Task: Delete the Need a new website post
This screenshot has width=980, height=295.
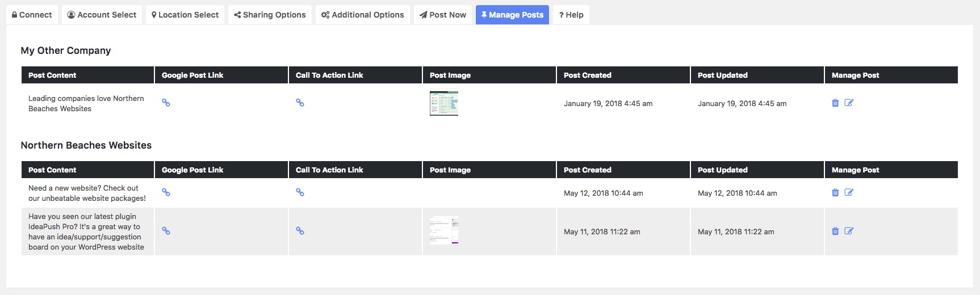Action: pyautogui.click(x=835, y=192)
